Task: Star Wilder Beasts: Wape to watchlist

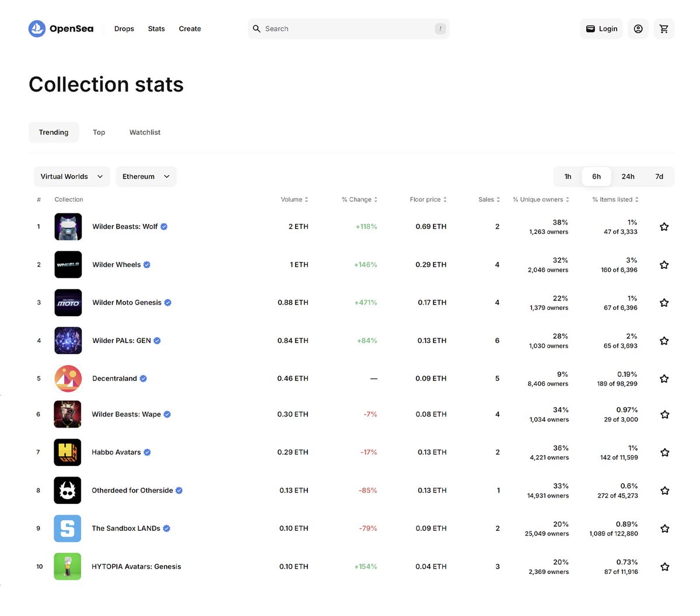Action: (664, 415)
